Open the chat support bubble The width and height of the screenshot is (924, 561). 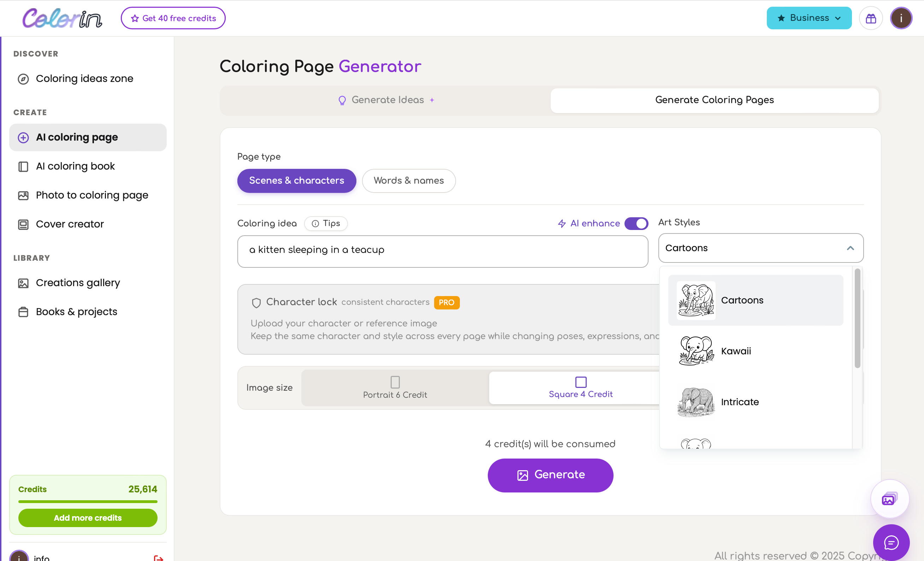tap(891, 542)
